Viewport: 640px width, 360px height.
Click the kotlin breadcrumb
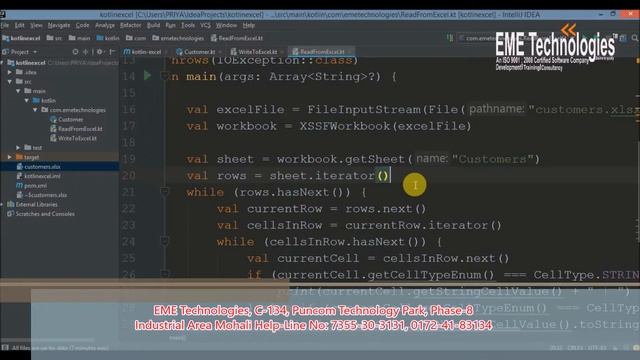108,38
